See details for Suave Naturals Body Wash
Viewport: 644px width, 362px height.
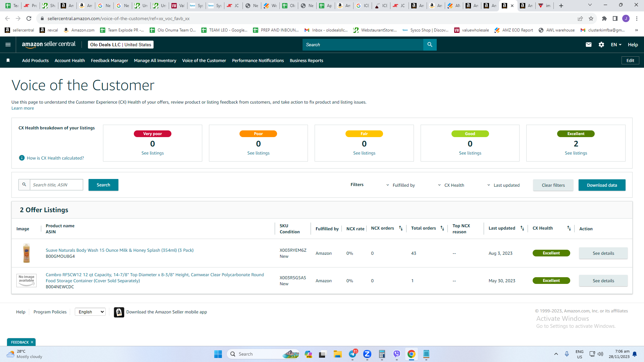point(603,253)
